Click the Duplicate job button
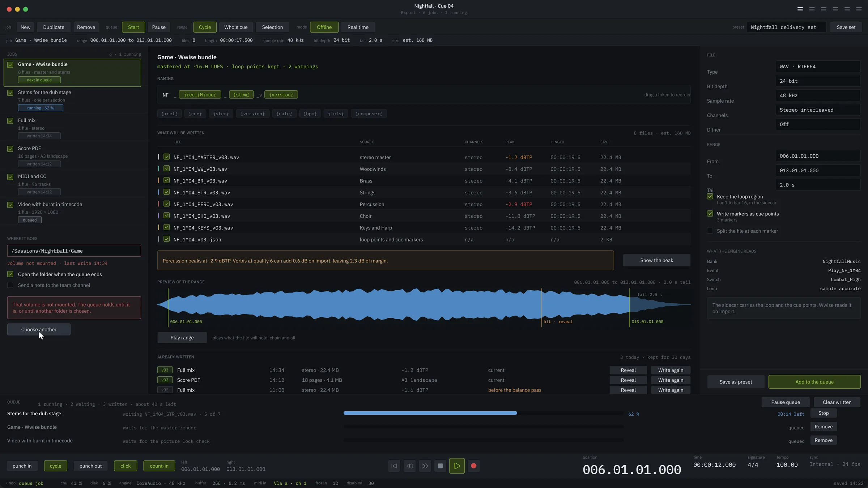 (x=54, y=27)
